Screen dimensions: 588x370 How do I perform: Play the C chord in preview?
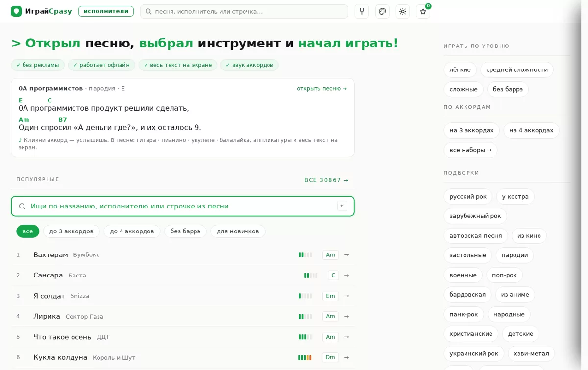click(x=49, y=100)
